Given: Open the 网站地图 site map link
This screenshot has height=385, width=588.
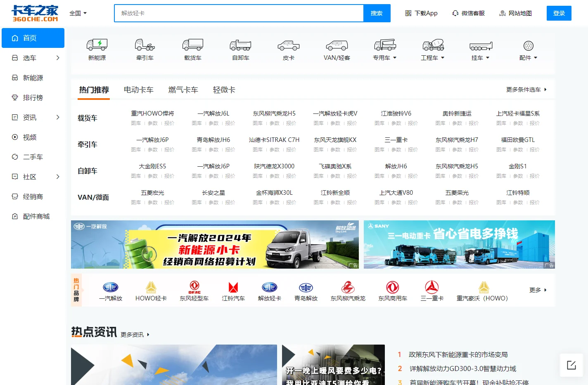Looking at the screenshot, I should [x=515, y=13].
